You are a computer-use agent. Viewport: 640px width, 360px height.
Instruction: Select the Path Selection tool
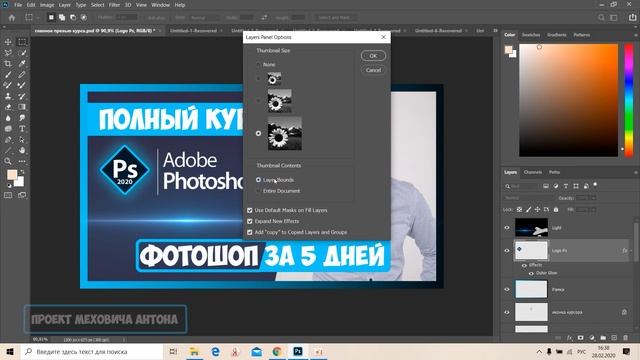pos(22,140)
